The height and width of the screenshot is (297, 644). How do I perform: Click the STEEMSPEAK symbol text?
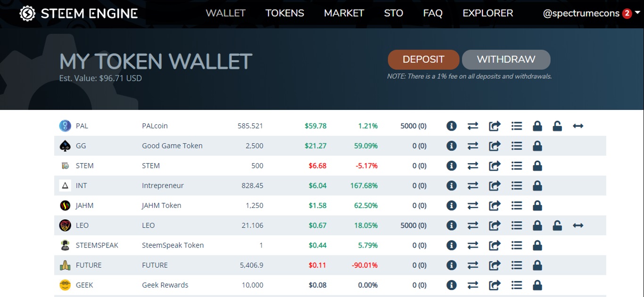click(97, 245)
